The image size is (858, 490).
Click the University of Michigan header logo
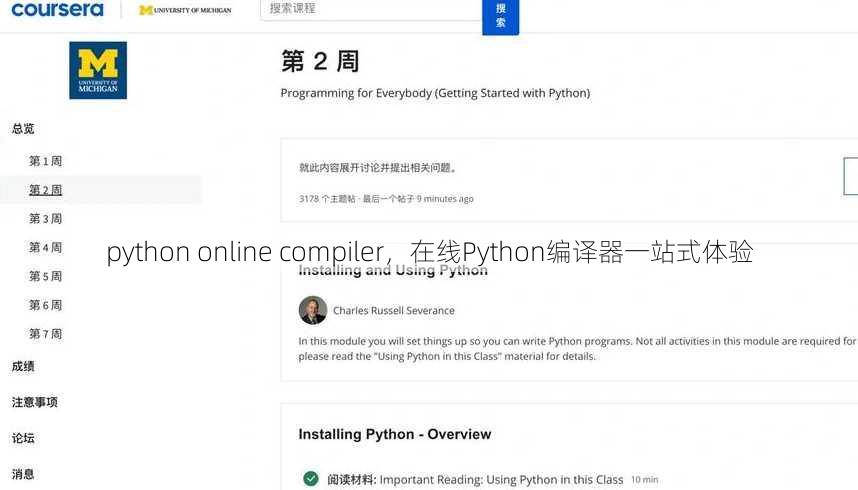185,10
